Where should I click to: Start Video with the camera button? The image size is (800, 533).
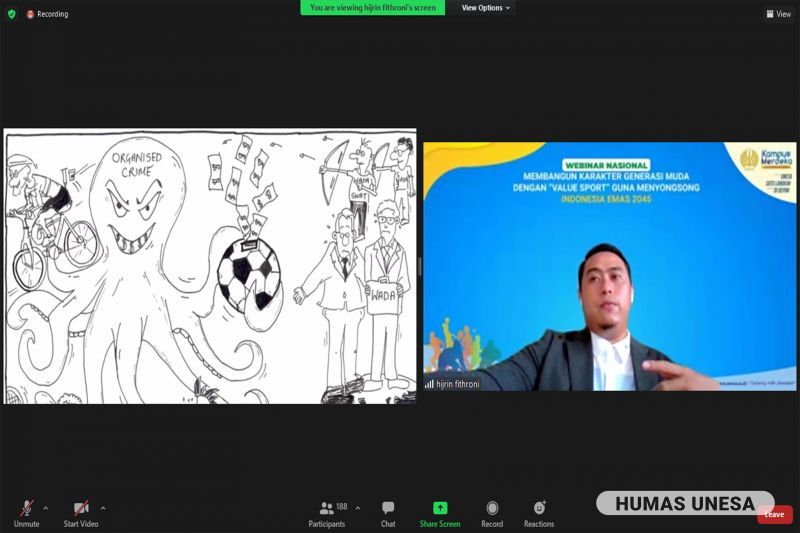pos(81,513)
